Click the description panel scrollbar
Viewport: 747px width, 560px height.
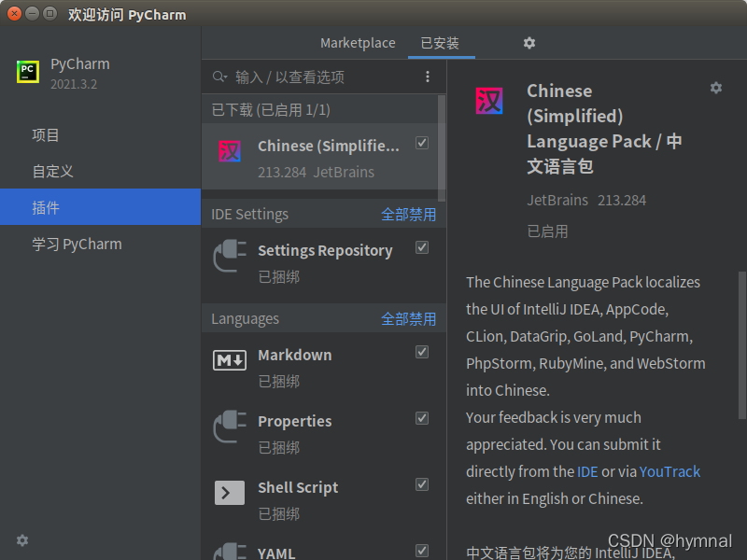(742, 345)
